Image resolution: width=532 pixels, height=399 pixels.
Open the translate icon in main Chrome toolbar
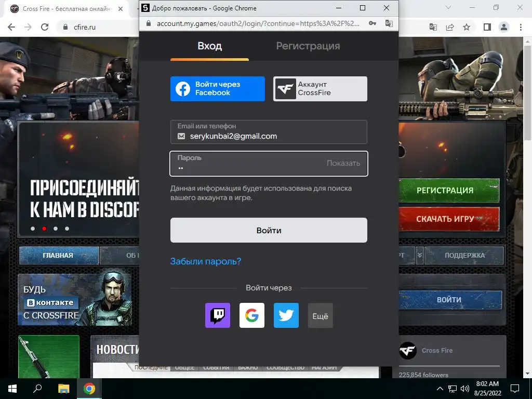point(433,27)
